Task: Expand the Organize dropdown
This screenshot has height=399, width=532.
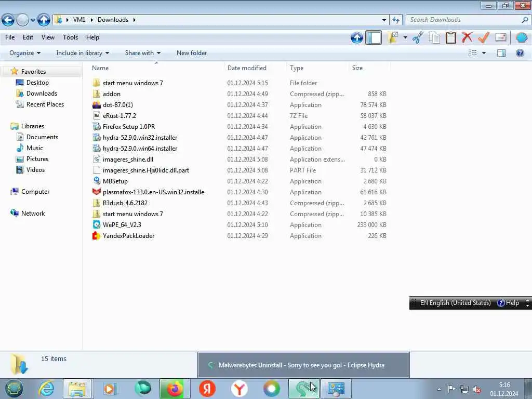Action: point(25,53)
